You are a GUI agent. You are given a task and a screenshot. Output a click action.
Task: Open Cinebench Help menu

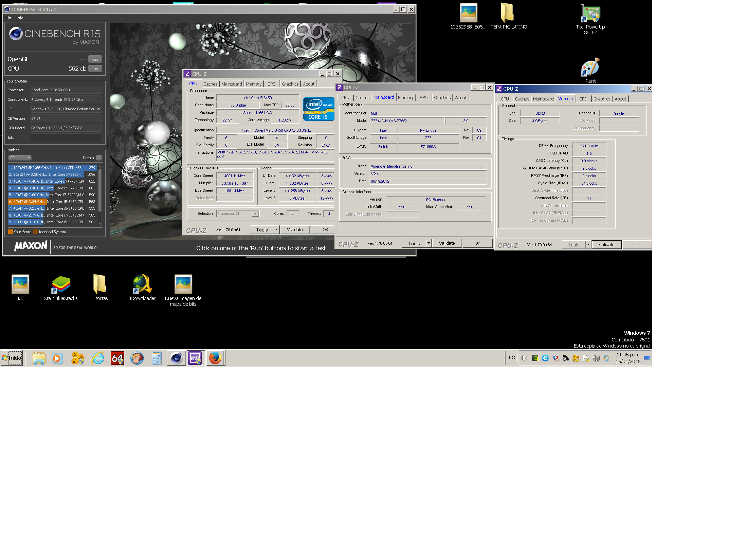[x=19, y=17]
